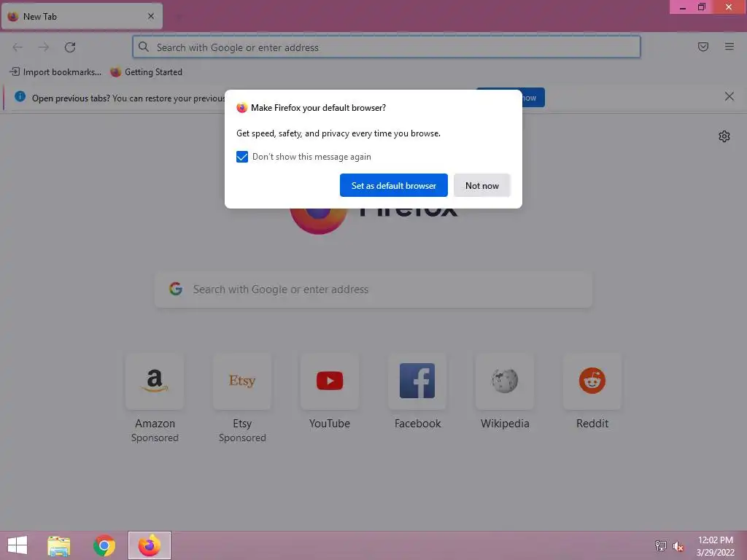The width and height of the screenshot is (747, 560).
Task: Reload the current page
Action: point(70,47)
